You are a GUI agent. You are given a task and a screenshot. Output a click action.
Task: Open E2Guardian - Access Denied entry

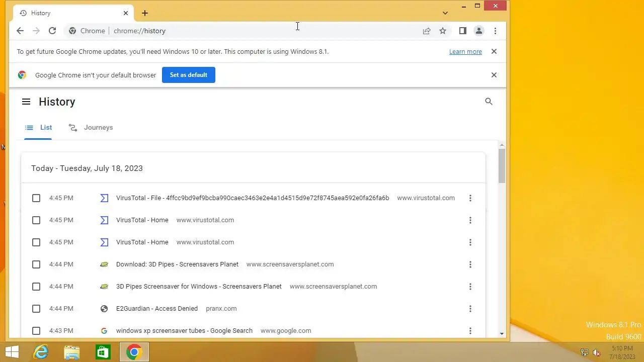[x=157, y=309]
